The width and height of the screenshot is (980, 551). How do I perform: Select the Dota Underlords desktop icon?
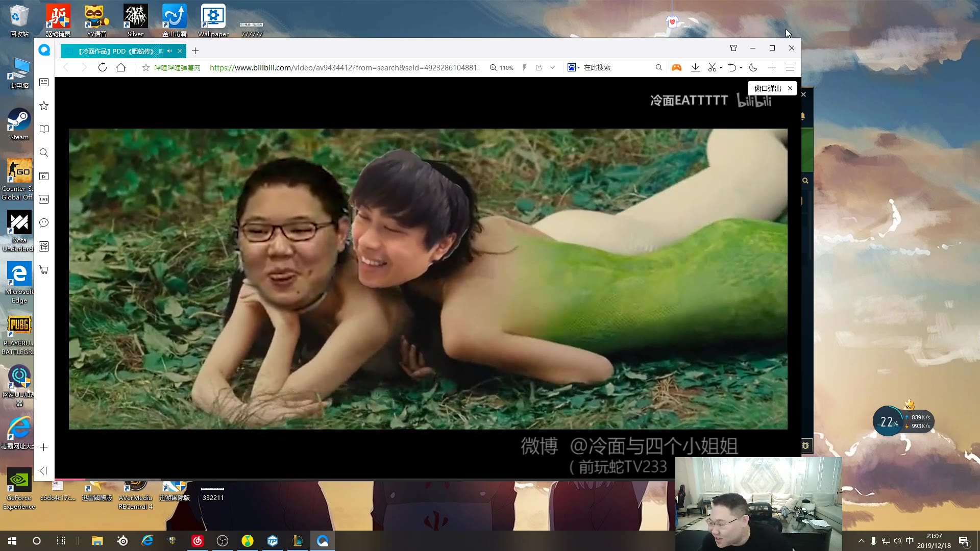pos(18,231)
